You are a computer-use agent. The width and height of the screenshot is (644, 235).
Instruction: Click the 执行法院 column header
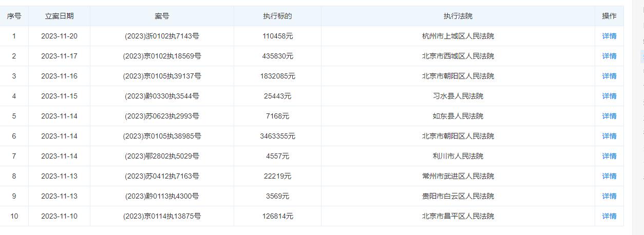(458, 16)
